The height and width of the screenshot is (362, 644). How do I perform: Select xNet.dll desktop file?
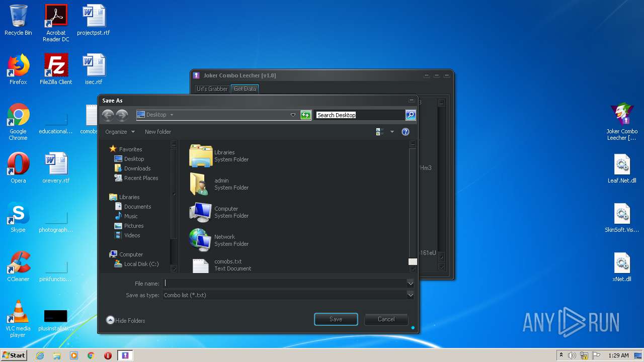tap(622, 266)
